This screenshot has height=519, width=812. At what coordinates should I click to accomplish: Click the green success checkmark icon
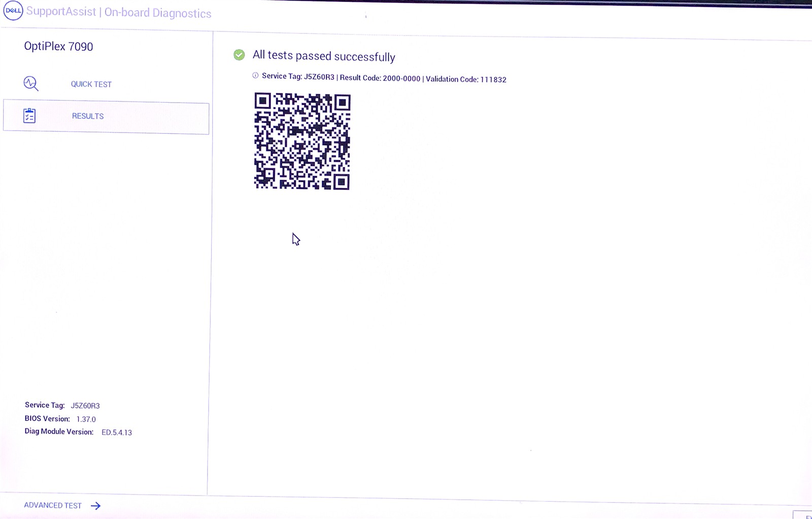(239, 55)
